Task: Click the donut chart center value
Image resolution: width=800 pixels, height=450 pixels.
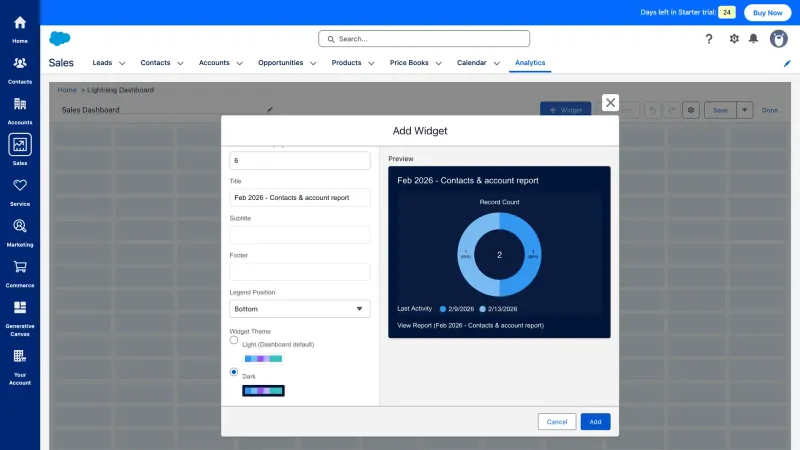Action: (x=499, y=255)
